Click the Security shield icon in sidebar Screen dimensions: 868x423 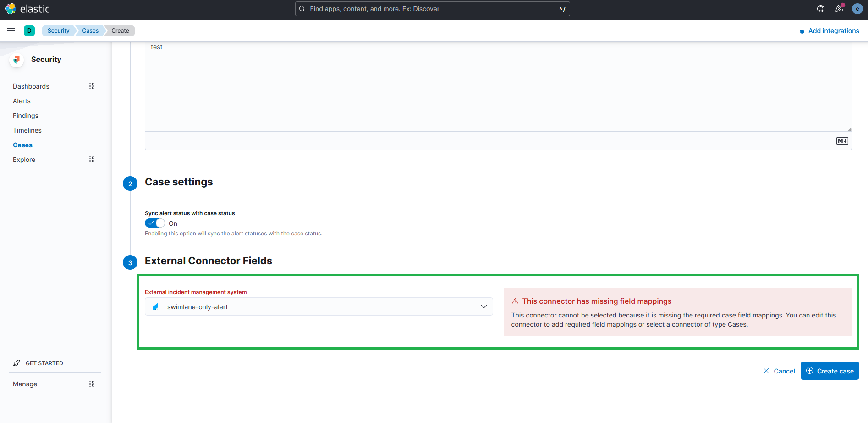[x=16, y=59]
